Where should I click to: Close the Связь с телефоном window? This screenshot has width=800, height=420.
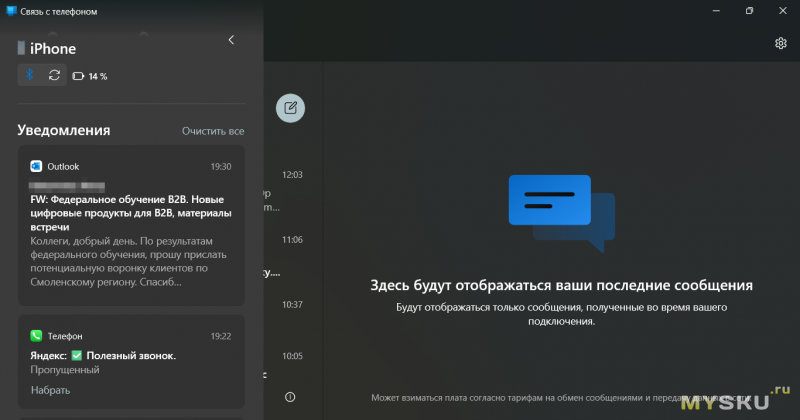point(783,11)
